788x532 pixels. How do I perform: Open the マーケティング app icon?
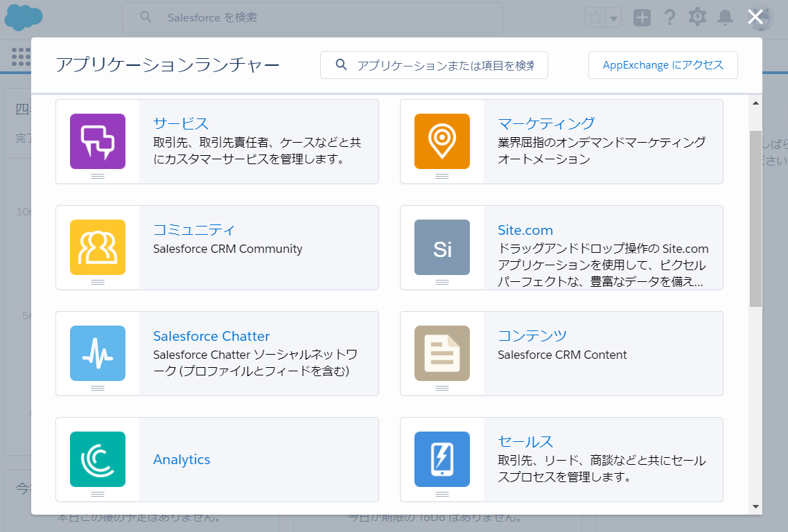442,141
